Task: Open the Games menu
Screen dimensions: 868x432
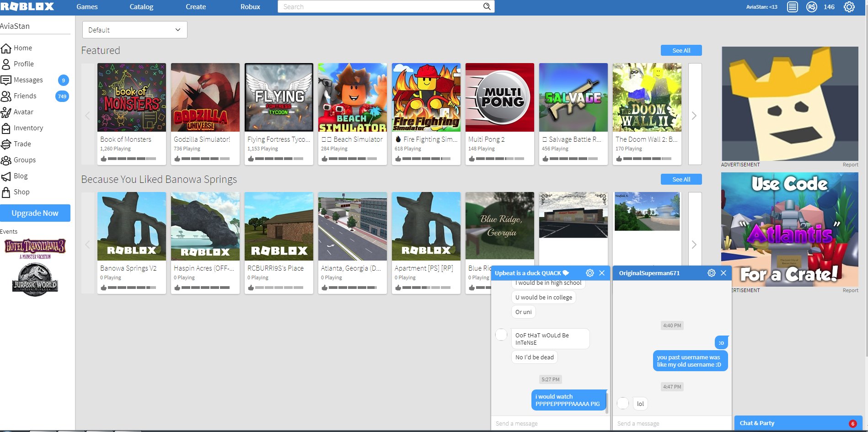Action: 87,7
